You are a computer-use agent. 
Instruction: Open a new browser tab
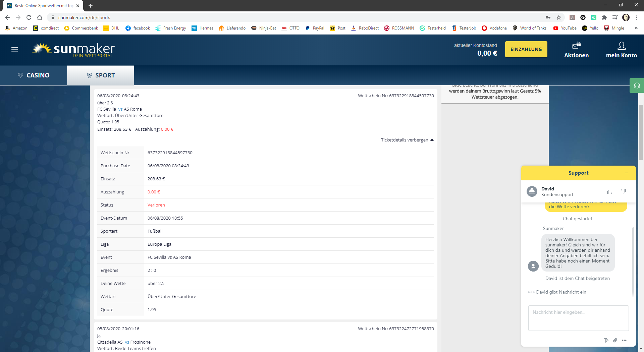(x=91, y=6)
